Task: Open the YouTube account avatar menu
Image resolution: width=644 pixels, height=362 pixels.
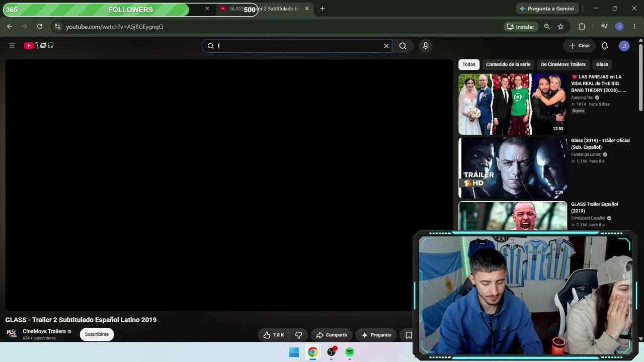Action: tap(624, 46)
